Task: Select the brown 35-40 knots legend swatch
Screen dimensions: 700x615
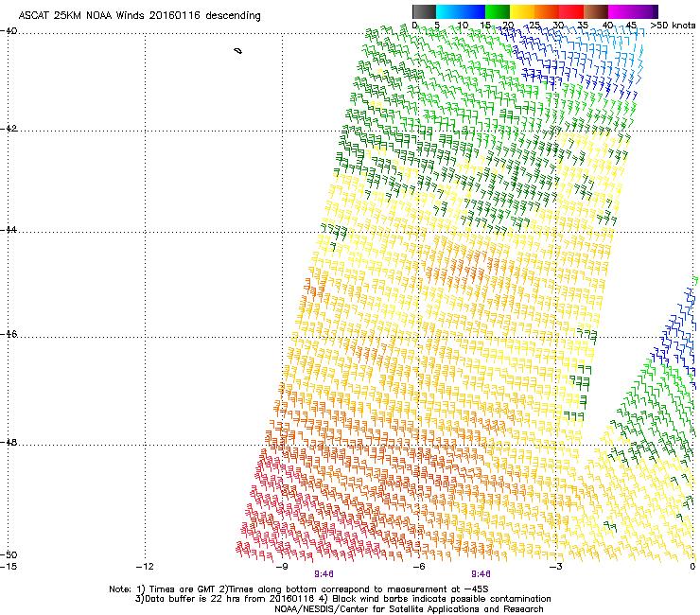Action: point(596,11)
